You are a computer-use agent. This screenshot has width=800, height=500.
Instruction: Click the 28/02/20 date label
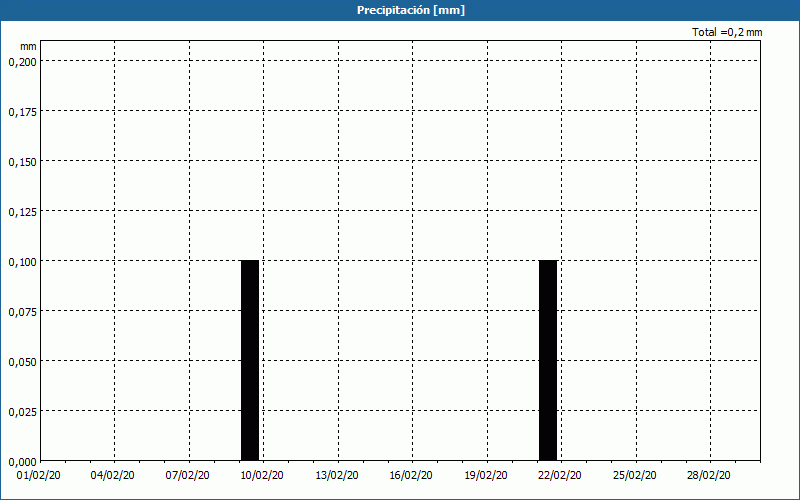(709, 476)
